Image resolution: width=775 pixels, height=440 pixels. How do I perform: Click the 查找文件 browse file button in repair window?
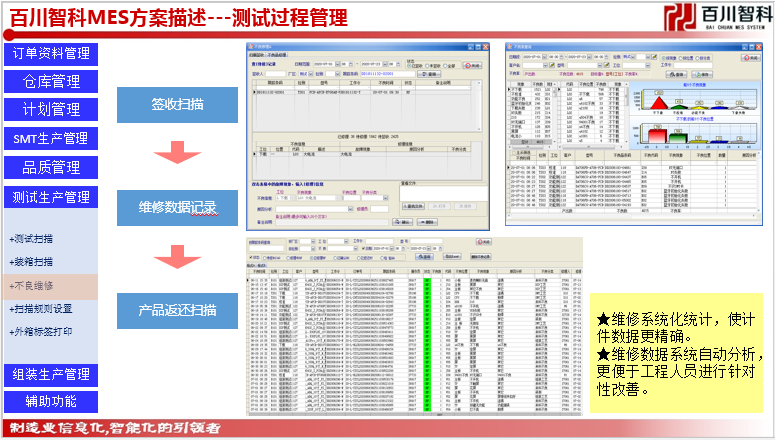tap(413, 206)
